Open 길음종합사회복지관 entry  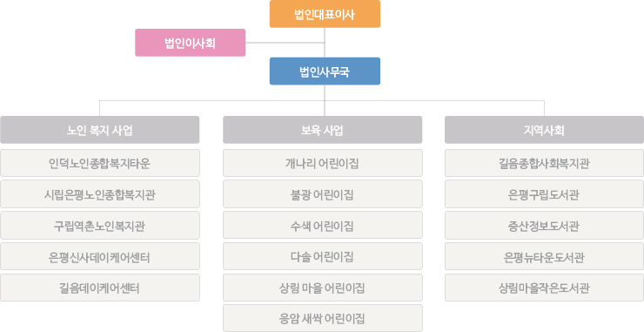click(544, 163)
